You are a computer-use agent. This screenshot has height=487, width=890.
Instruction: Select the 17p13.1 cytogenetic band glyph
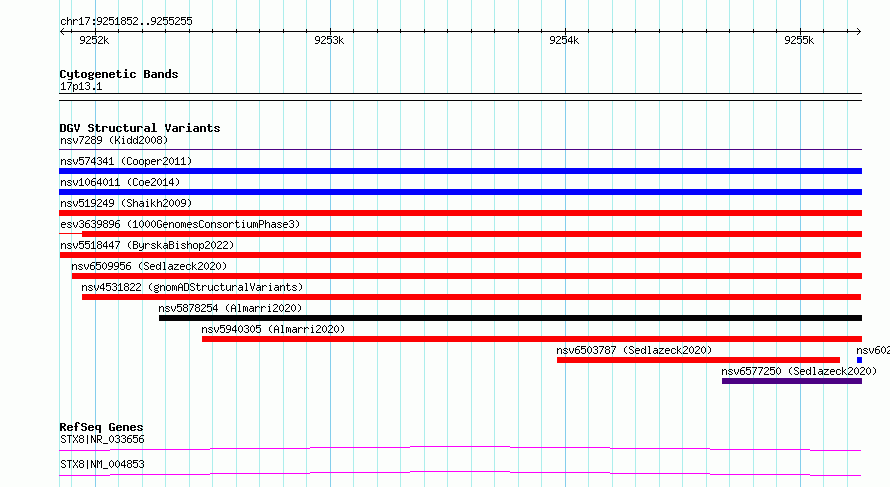[460, 97]
